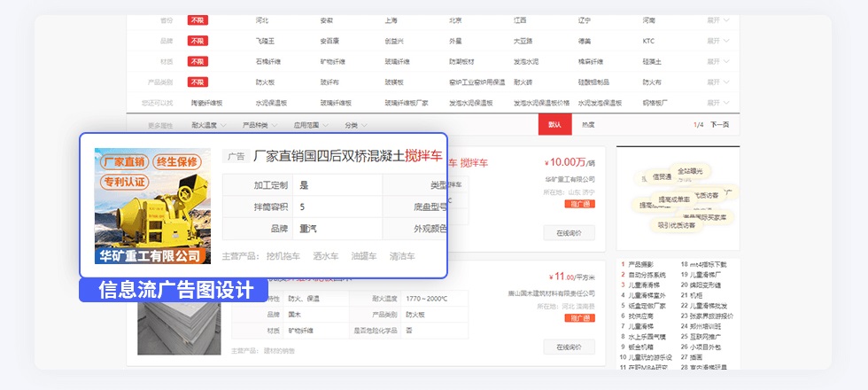The height and width of the screenshot is (390, 868).
Task: Switch to the 默认 sort tab
Action: coord(554,125)
